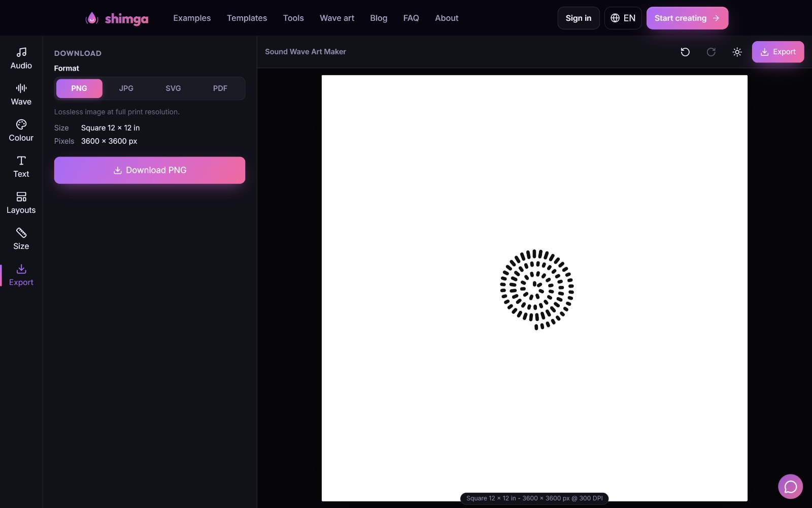Select PNG format
The image size is (812, 508).
coord(79,88)
